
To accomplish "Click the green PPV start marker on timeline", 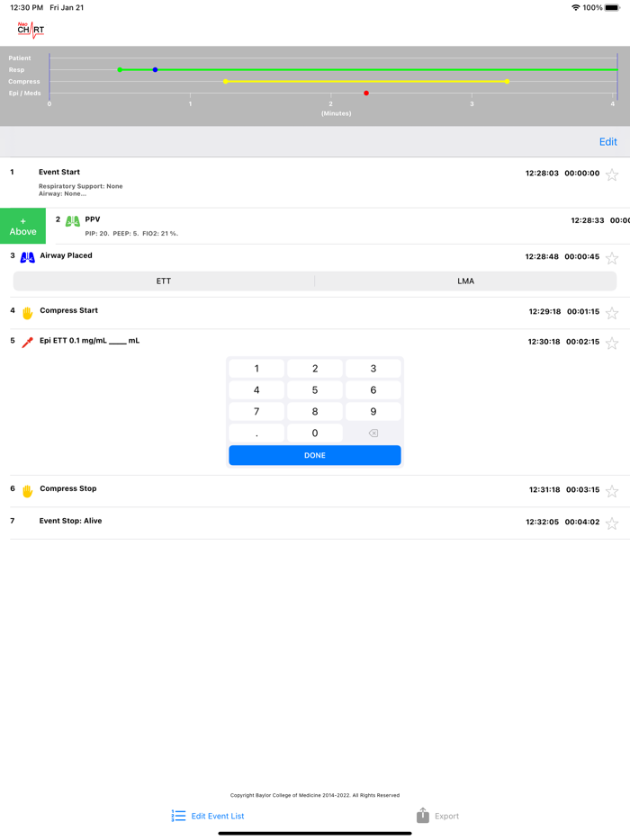I will (120, 69).
